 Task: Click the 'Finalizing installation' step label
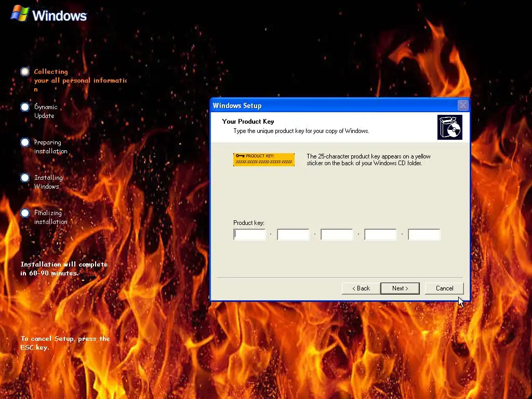(x=50, y=217)
